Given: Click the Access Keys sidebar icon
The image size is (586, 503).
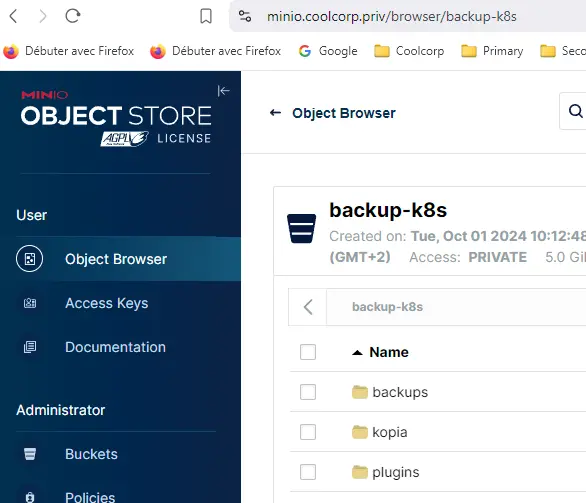Looking at the screenshot, I should click(x=30, y=303).
